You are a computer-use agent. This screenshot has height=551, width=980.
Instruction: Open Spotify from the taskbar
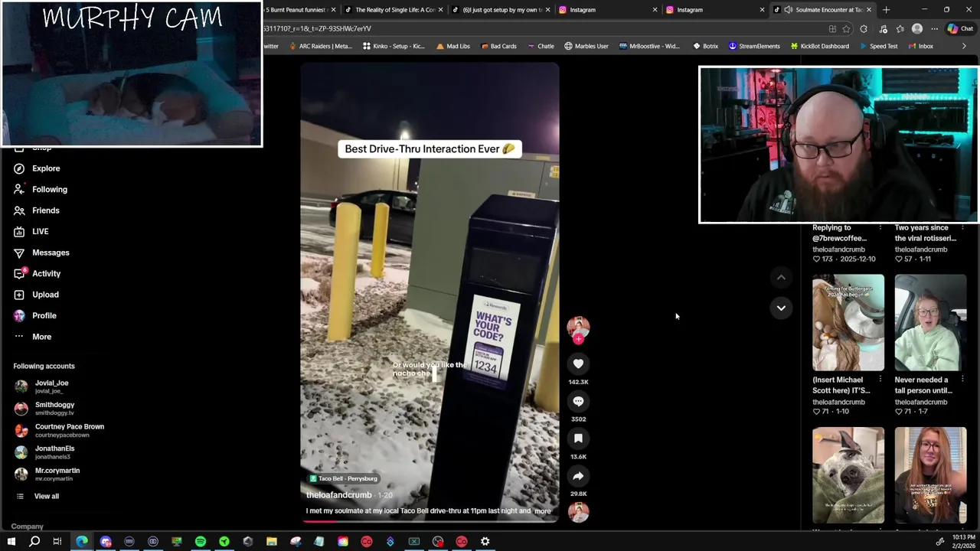point(201,542)
